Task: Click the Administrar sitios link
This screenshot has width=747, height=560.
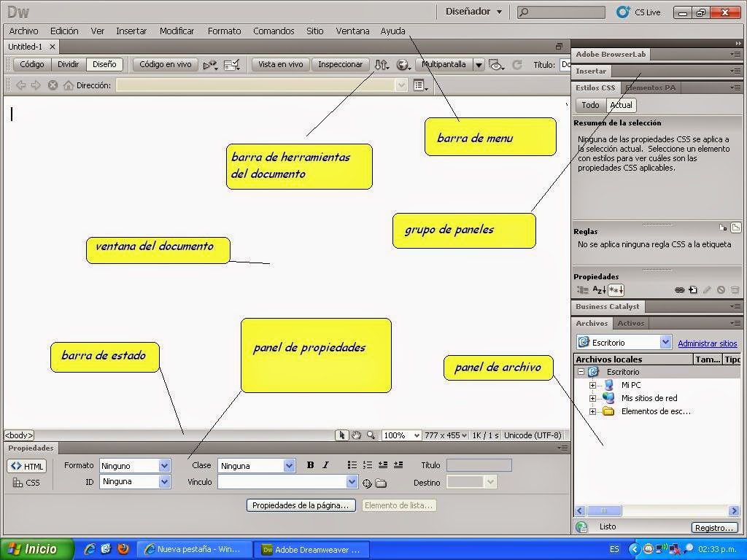Action: 707,343
